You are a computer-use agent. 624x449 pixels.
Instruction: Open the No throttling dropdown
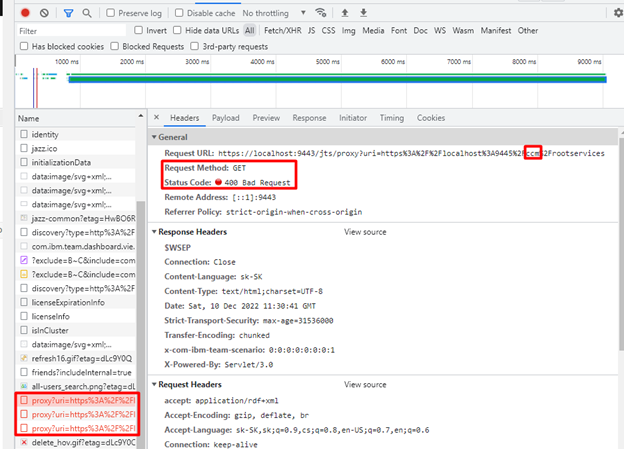[274, 13]
